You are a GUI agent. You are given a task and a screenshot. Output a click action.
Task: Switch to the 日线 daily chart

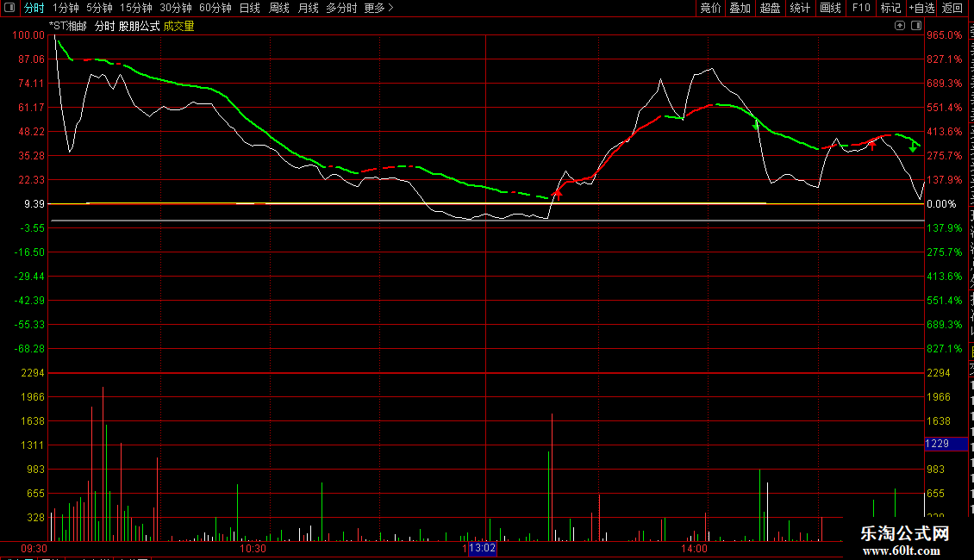pyautogui.click(x=250, y=8)
